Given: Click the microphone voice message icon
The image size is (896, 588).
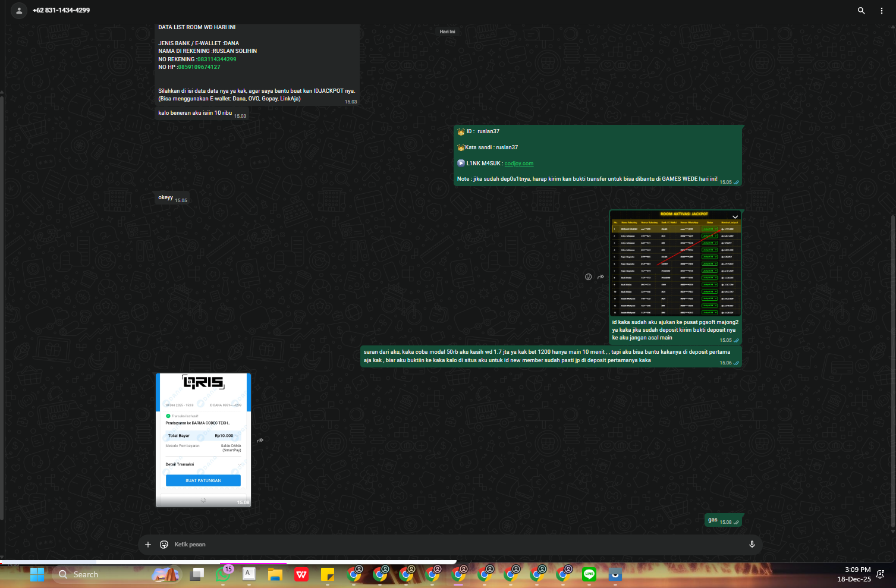Looking at the screenshot, I should tap(752, 545).
